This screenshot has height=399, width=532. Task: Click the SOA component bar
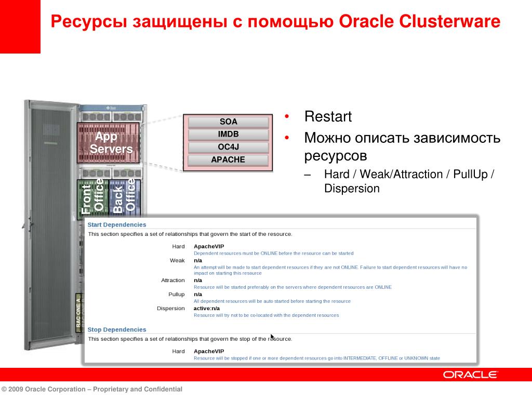click(x=229, y=122)
